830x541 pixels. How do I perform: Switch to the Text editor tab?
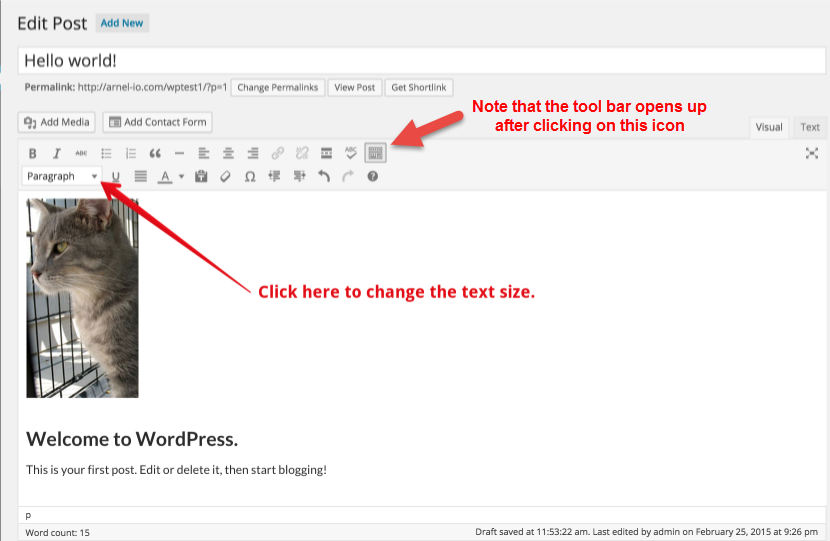[x=810, y=127]
